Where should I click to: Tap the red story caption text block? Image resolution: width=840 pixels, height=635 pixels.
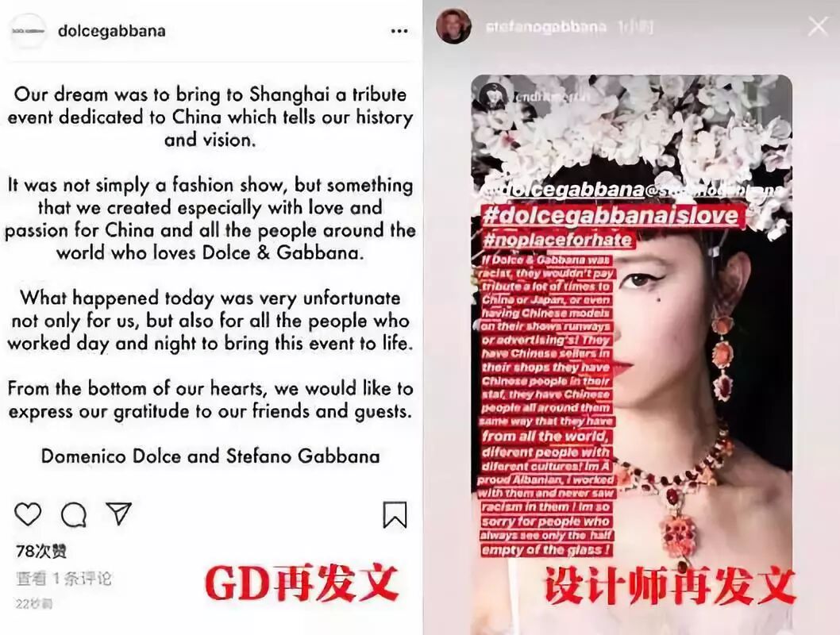[546, 407]
